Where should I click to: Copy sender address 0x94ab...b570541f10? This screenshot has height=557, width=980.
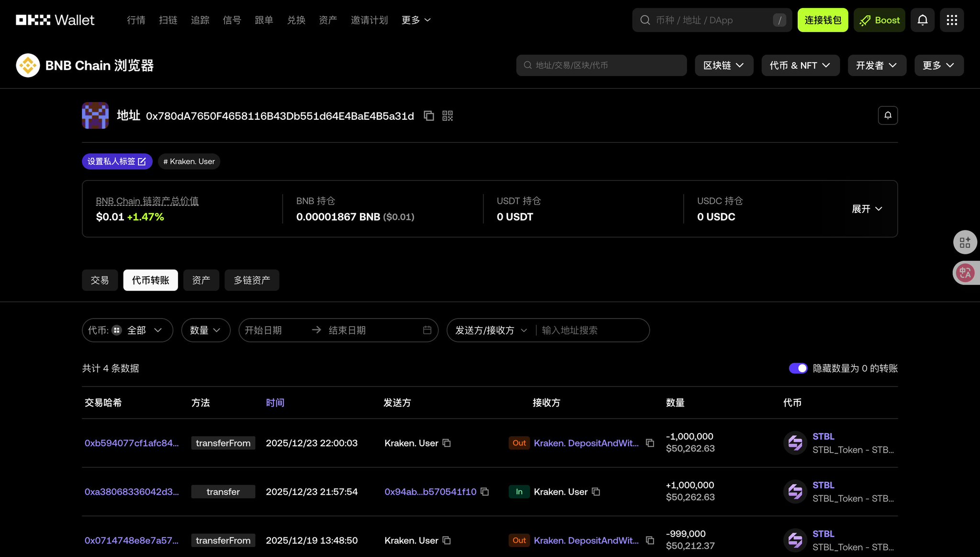pos(484,492)
